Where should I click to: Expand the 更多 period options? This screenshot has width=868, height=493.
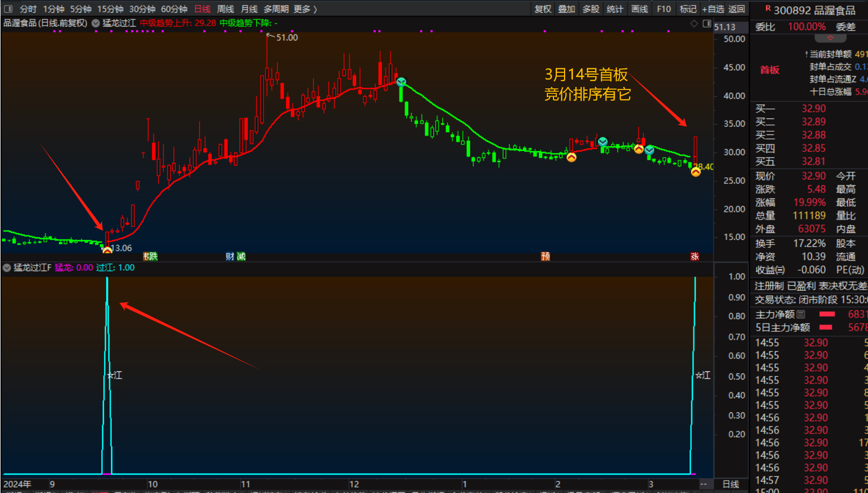click(x=305, y=9)
